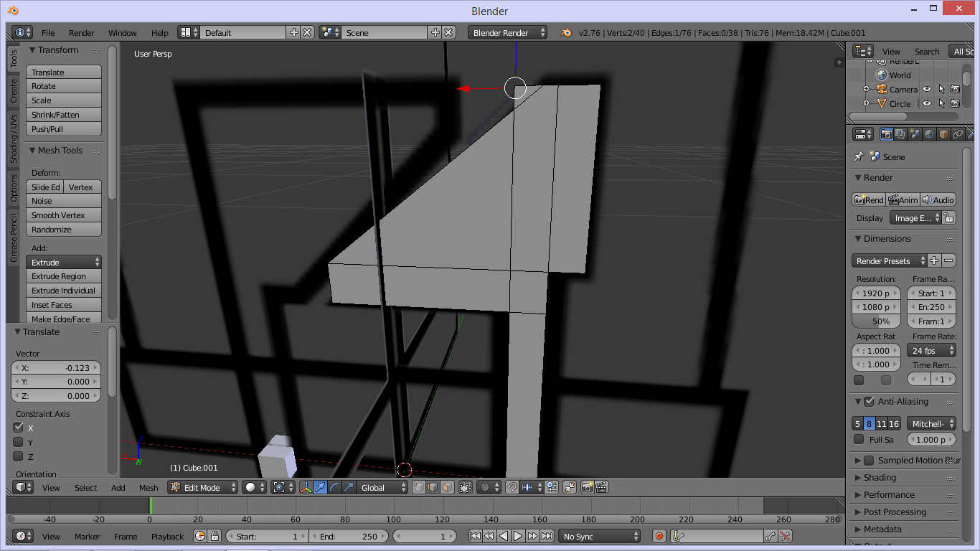Image resolution: width=980 pixels, height=551 pixels.
Task: Switch to the Grease Pencil tab
Action: (x=14, y=237)
